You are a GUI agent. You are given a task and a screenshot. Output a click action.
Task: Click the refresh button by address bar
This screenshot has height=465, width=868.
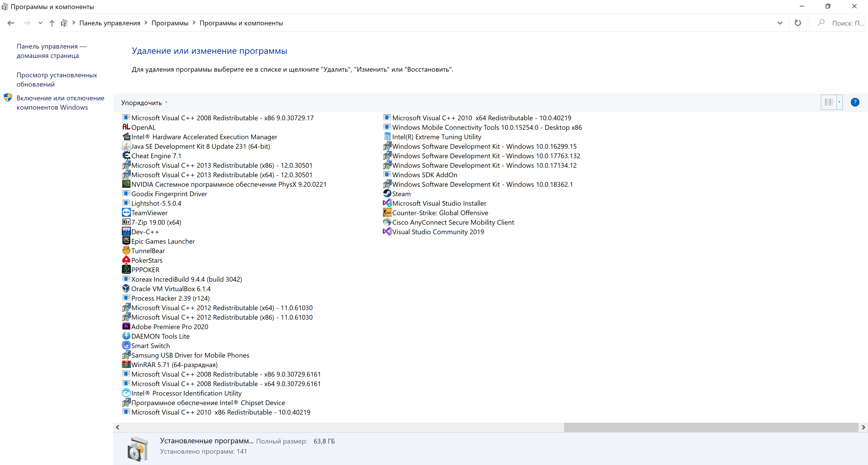(x=798, y=23)
